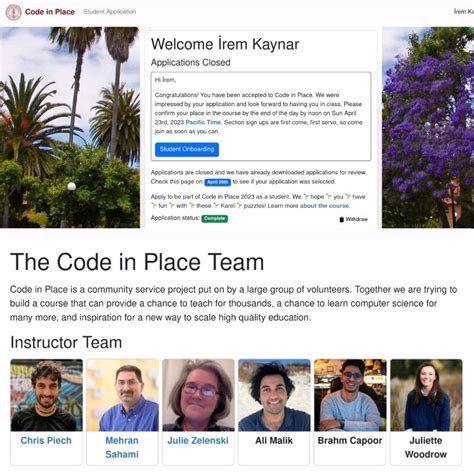
Task: Click the Chris Piech name link
Action: point(46,440)
